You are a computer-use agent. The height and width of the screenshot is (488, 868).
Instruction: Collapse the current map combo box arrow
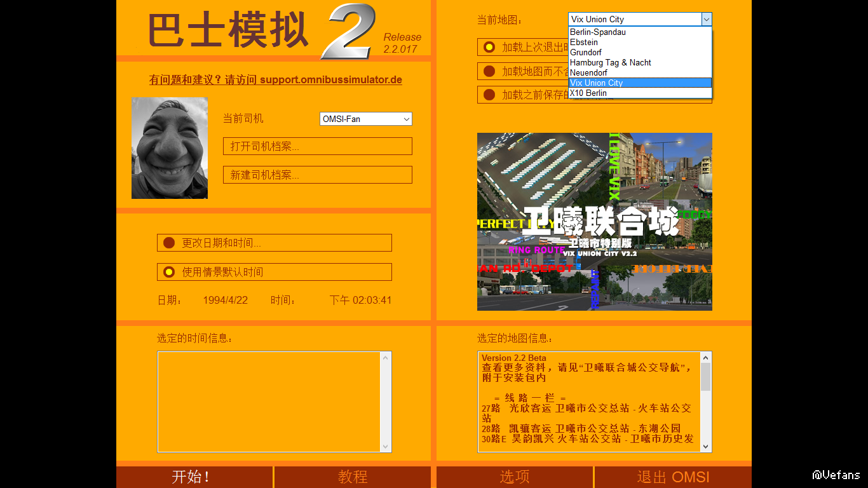point(707,20)
